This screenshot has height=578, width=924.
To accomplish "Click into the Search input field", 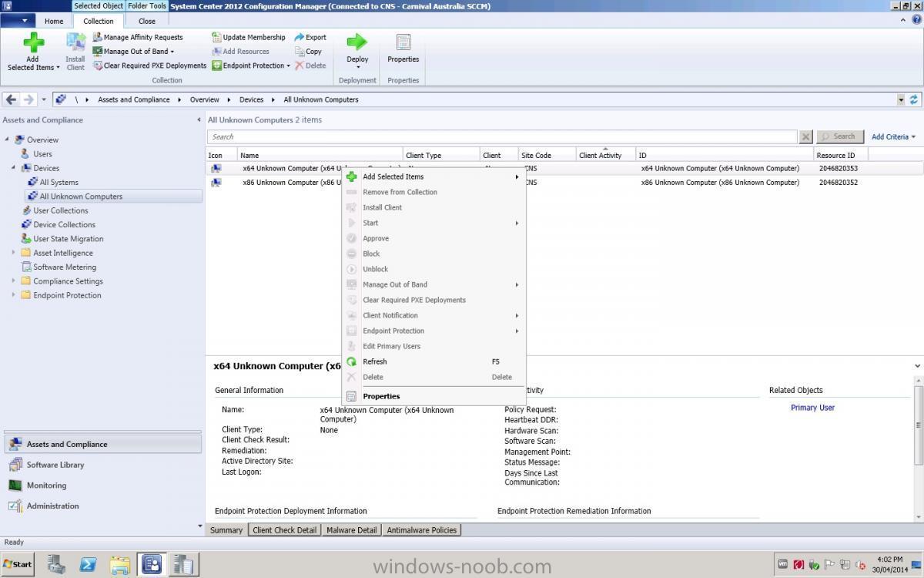I will 501,136.
